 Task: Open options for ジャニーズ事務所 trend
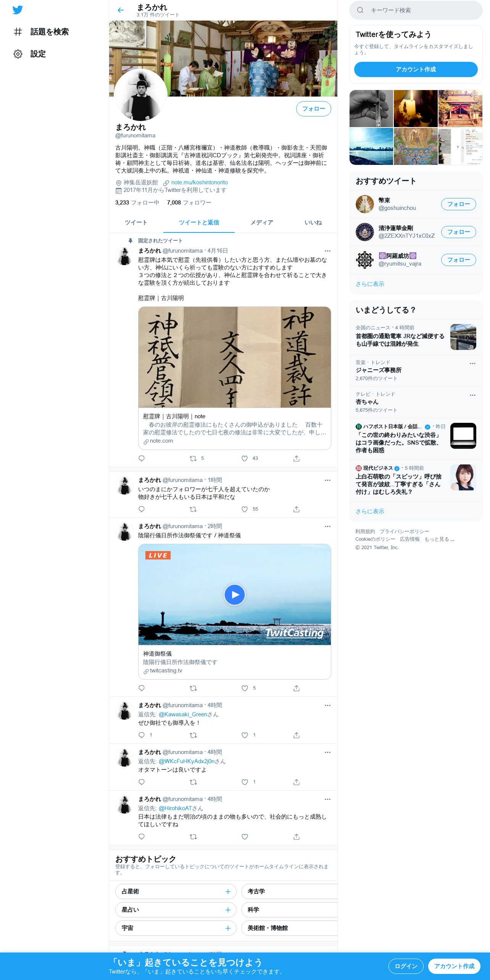[x=472, y=363]
